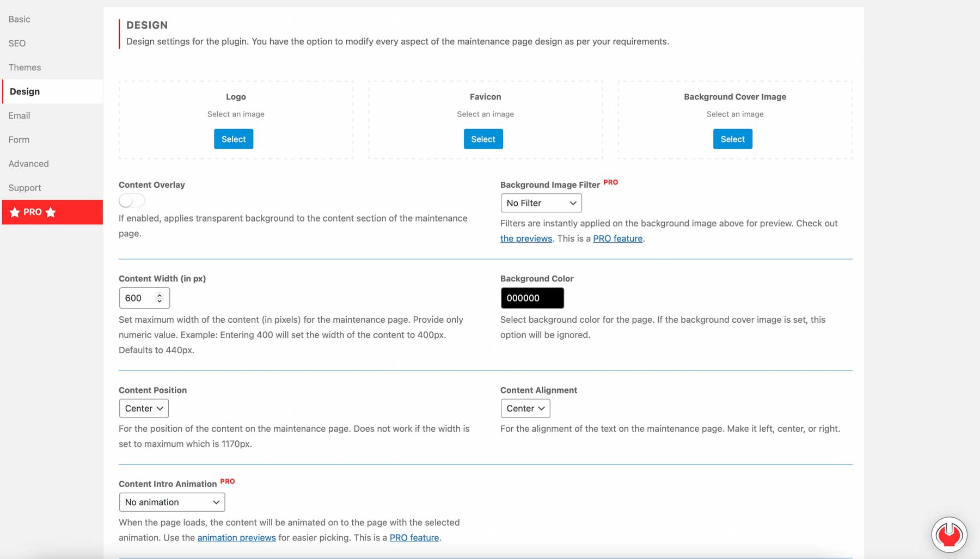Open the animation previews link
The width and height of the screenshot is (980, 559).
(x=236, y=538)
